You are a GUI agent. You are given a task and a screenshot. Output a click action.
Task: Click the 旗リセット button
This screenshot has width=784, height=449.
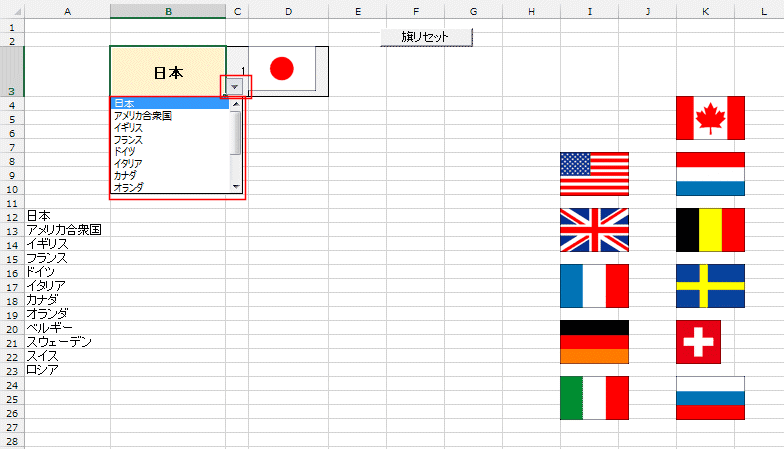426,37
